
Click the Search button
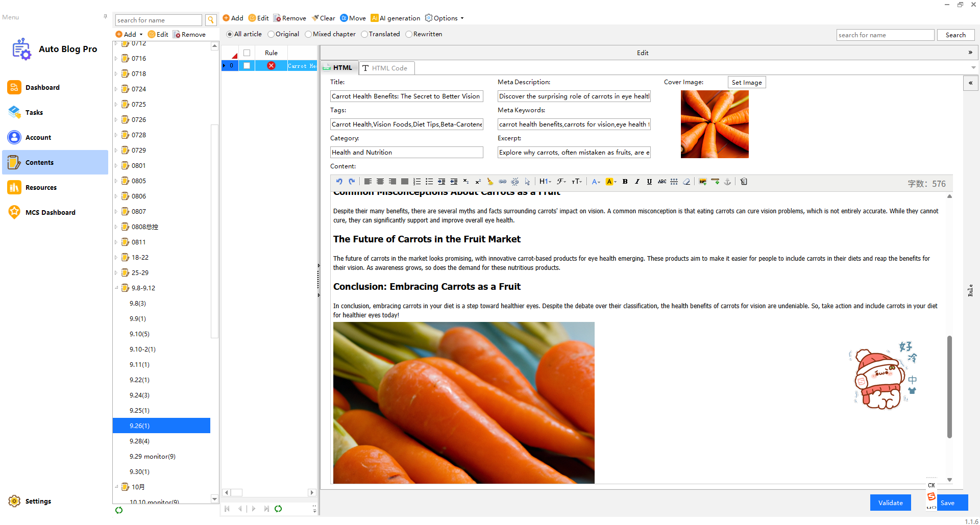[955, 35]
